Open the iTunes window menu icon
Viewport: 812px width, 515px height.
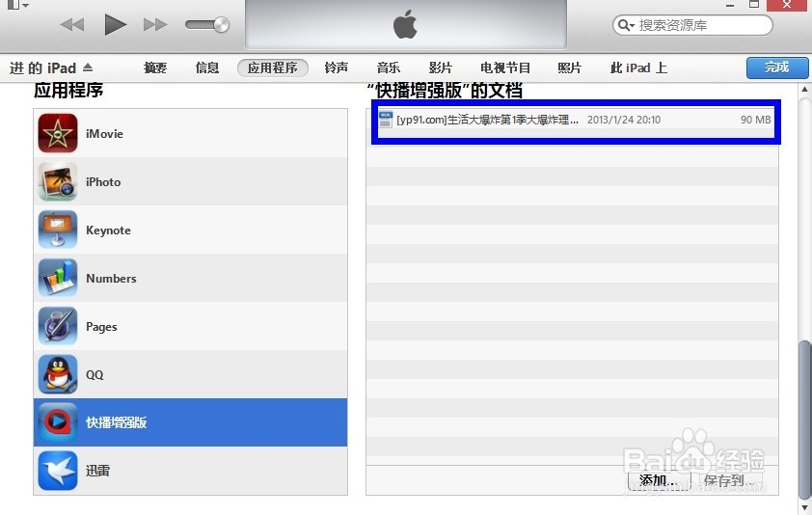[16, 5]
